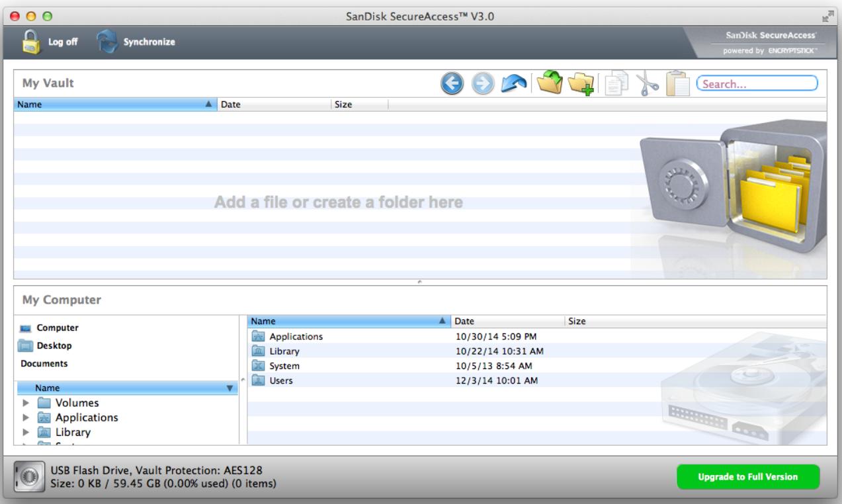Click the Applications folder icon in the tree
Image resolution: width=842 pixels, height=504 pixels.
coord(44,417)
